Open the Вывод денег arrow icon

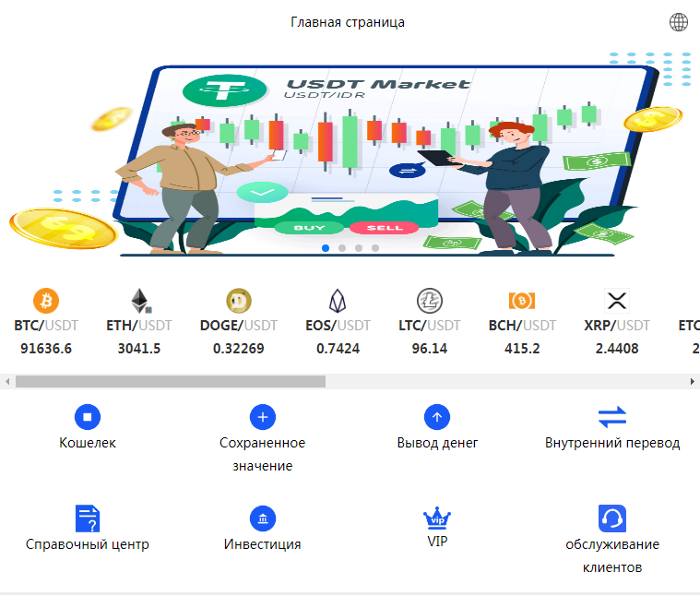[x=437, y=417]
